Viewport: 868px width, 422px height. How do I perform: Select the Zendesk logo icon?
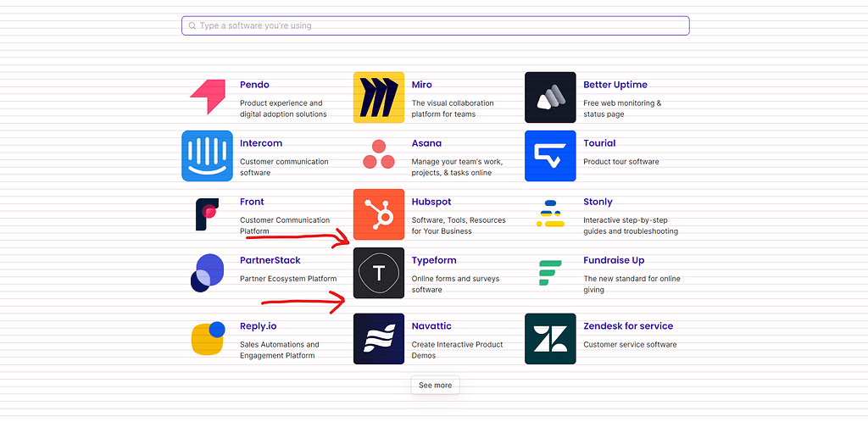pos(550,339)
